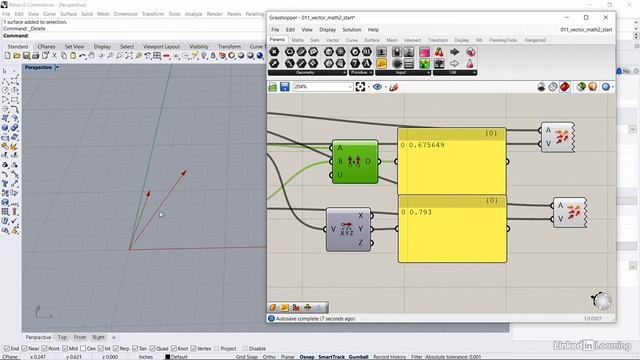The height and width of the screenshot is (360, 640).
Task: Click the Four Viewports grid icon
Action: [x=157, y=56]
